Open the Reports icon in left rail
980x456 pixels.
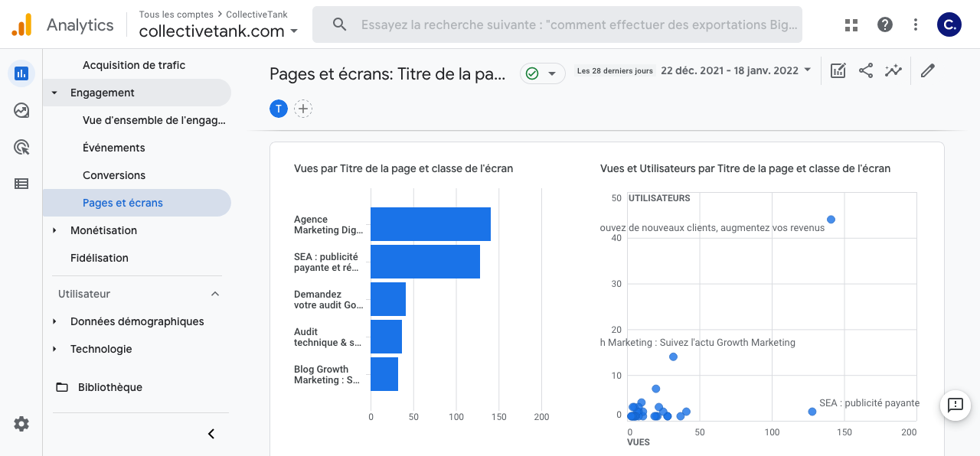[x=21, y=73]
